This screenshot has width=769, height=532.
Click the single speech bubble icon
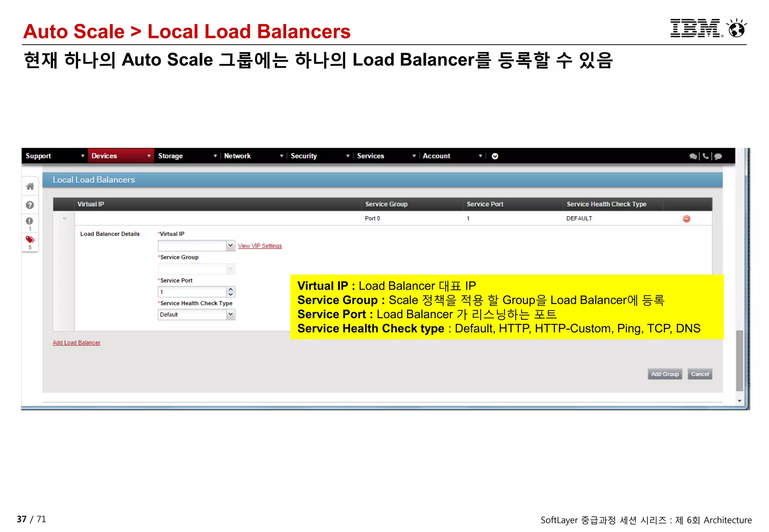718,156
